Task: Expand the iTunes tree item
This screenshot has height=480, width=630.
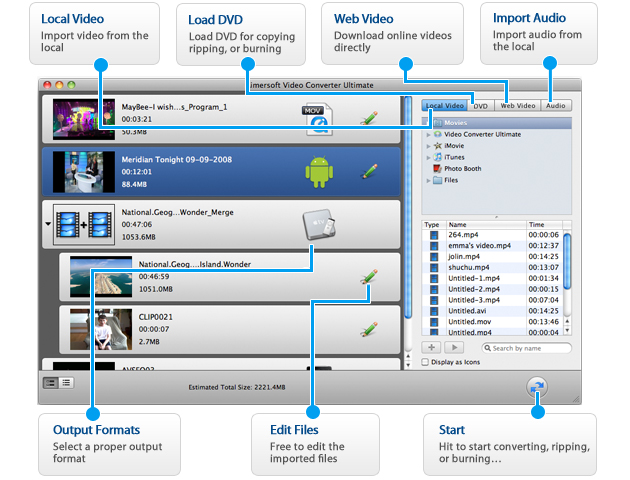Action: pos(429,157)
